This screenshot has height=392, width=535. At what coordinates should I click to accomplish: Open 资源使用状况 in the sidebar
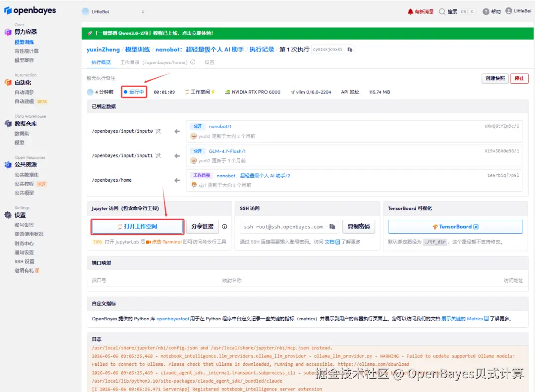pos(29,234)
